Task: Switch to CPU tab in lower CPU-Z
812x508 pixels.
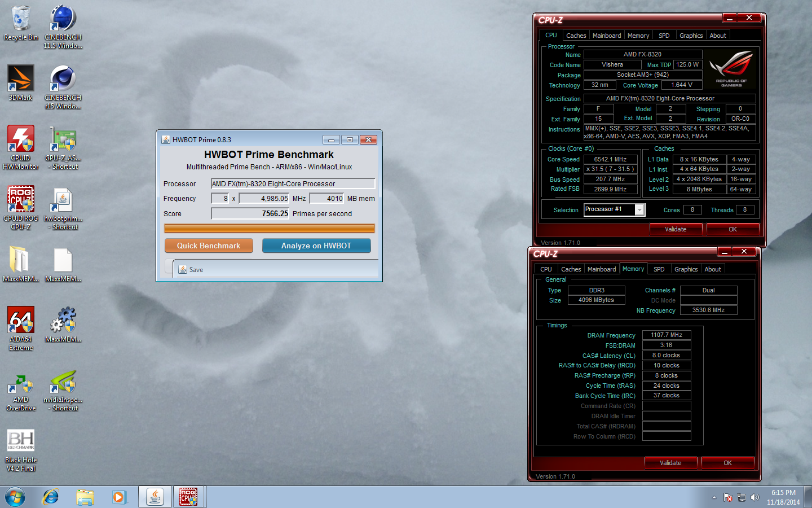Action: pos(546,269)
